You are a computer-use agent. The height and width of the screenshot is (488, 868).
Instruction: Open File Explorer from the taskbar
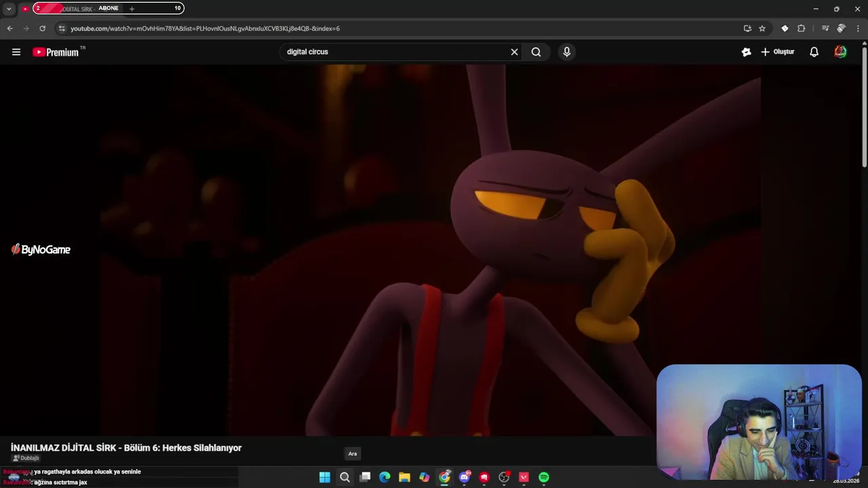click(x=404, y=477)
